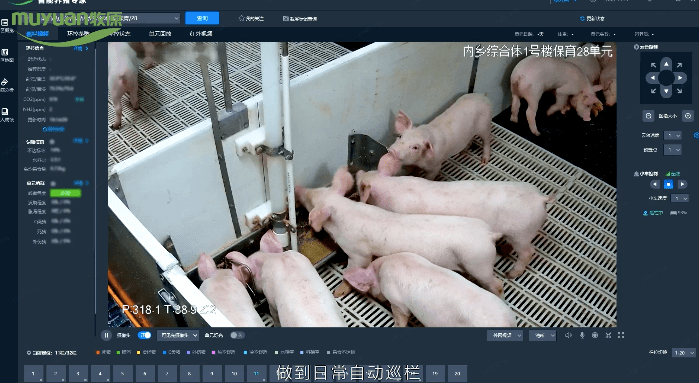This screenshot has width=699, height=383.
Task: Click the live pig pen video feed
Action: coord(362,185)
